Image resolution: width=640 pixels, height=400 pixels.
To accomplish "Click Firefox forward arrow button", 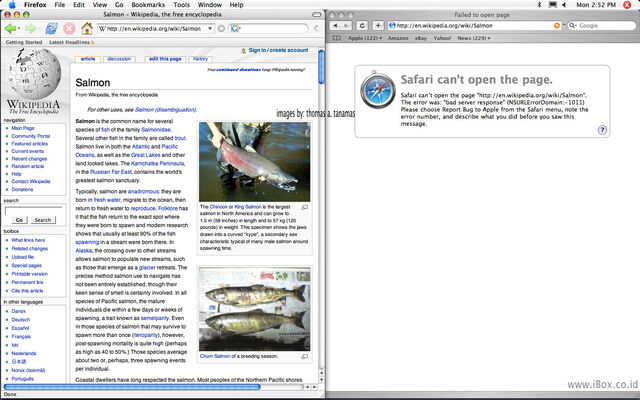I will (30, 29).
